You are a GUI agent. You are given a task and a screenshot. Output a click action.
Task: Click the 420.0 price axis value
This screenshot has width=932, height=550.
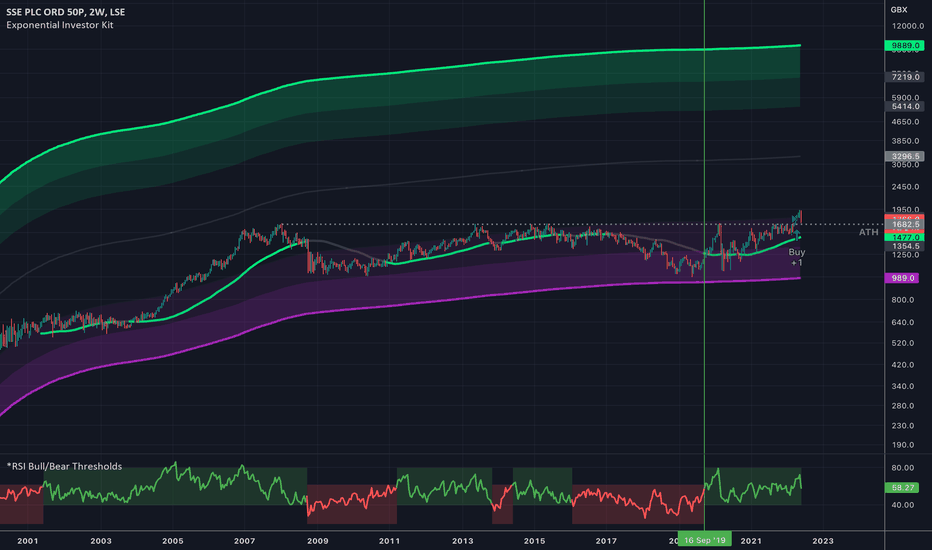click(902, 365)
